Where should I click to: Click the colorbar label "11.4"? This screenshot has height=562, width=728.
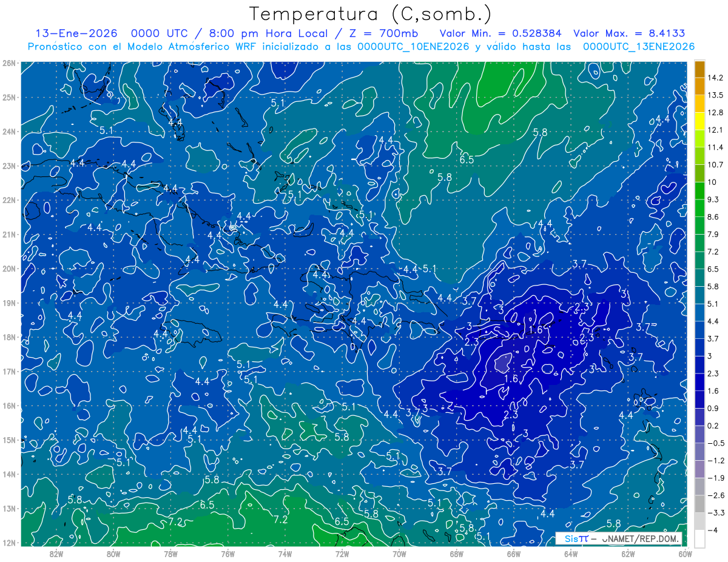(x=716, y=147)
